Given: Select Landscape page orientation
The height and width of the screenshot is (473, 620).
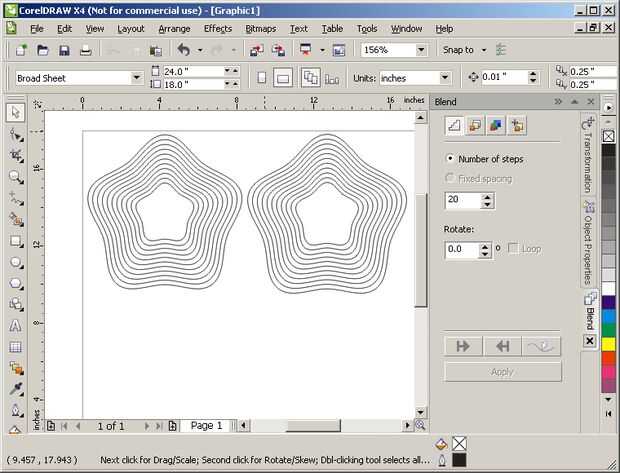Looking at the screenshot, I should (x=283, y=78).
